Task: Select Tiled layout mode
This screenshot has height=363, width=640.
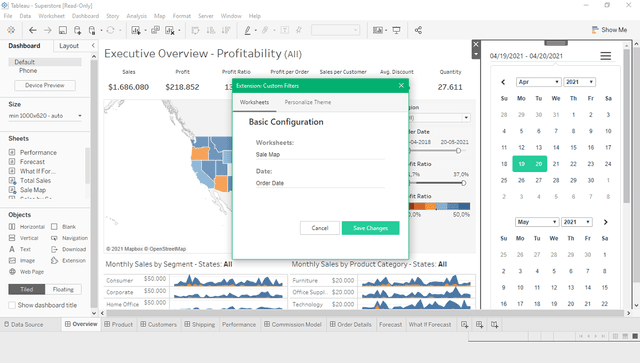Action: coord(27,290)
